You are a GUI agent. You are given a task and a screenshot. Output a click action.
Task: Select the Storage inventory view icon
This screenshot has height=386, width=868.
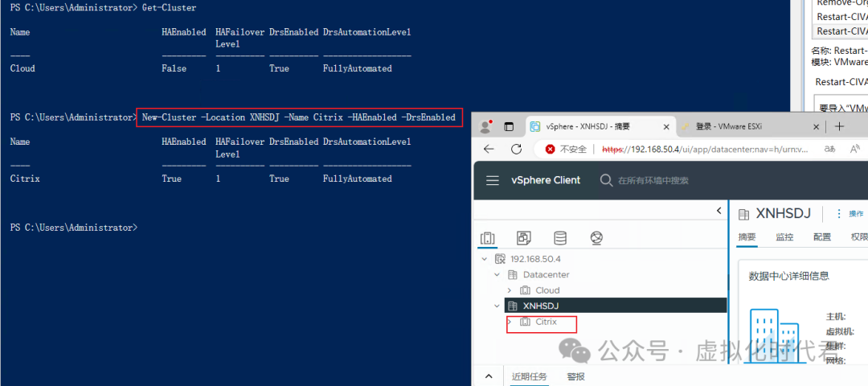coord(560,238)
